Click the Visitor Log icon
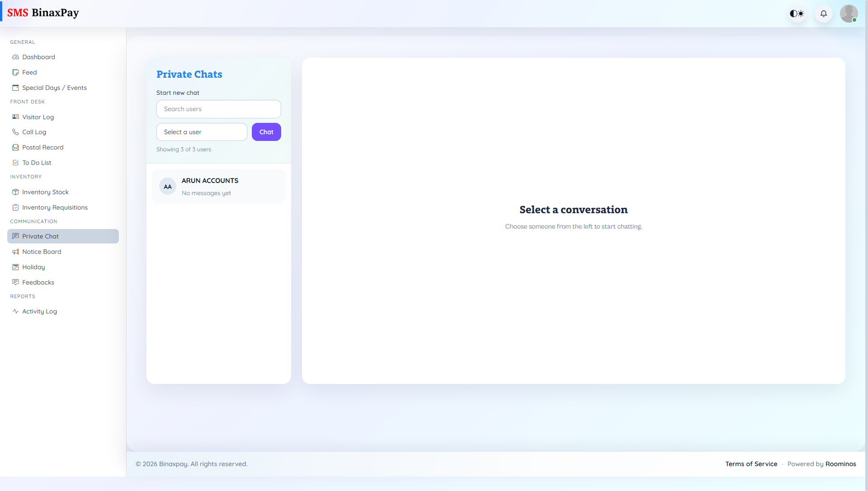This screenshot has height=491, width=868. tap(15, 117)
